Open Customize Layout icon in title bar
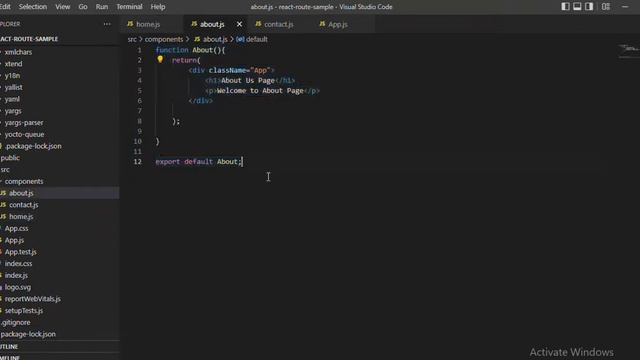 point(606,7)
